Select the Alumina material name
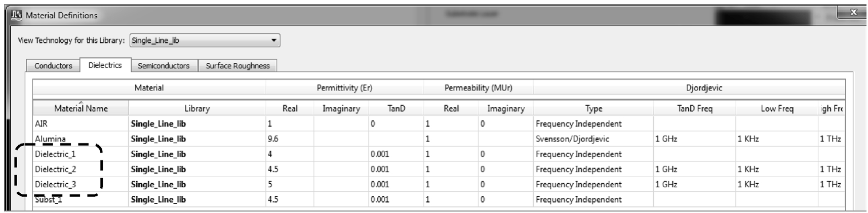Image resolution: width=868 pixels, height=213 pixels. pos(50,139)
